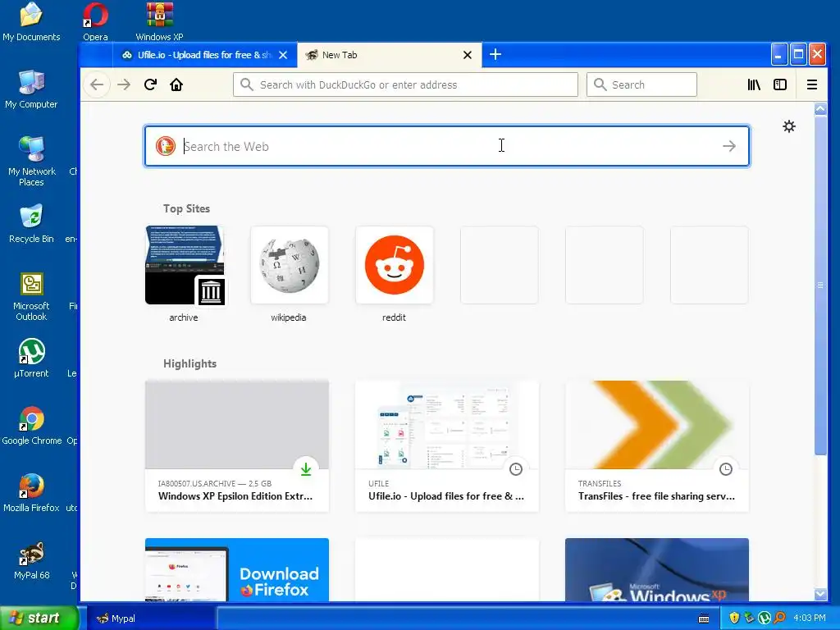Reload the current page
Viewport: 840px width, 630px height.
pyautogui.click(x=151, y=84)
